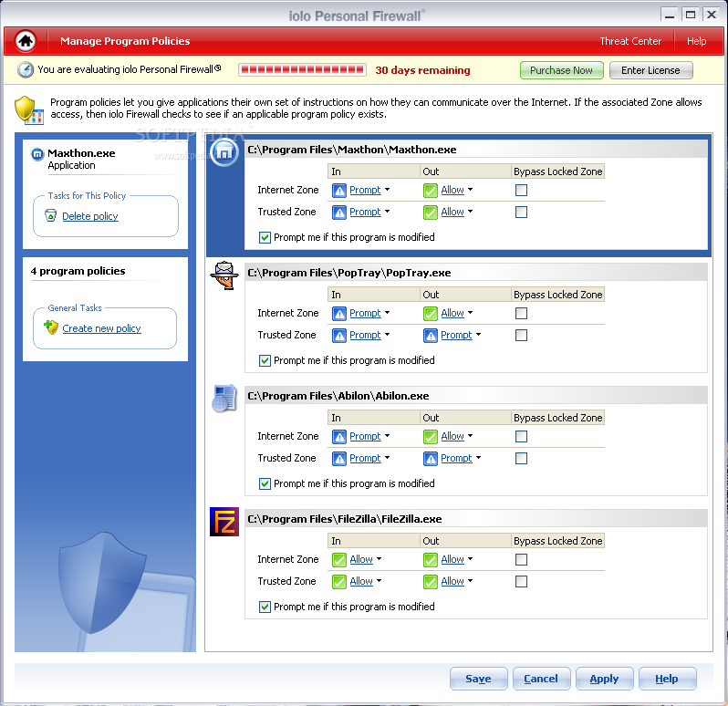This screenshot has width=728, height=706.
Task: Click the Home icon in red header
Action: 26,41
